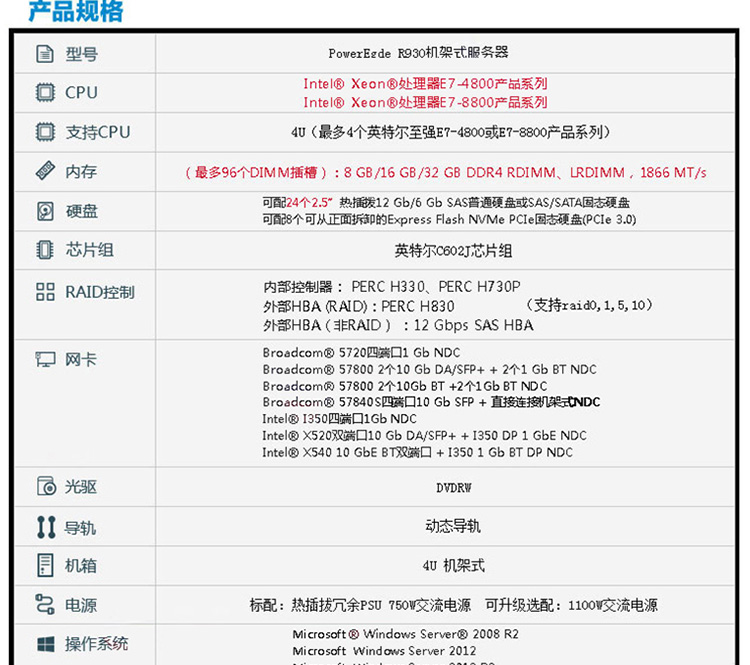750x665 pixels.
Task: Click 可升级选配：1100W交流电源 text
Action: (x=571, y=605)
